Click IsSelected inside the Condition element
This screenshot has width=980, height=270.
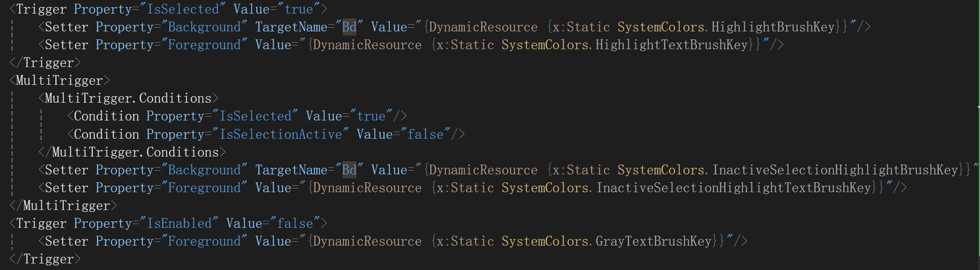pos(255,116)
